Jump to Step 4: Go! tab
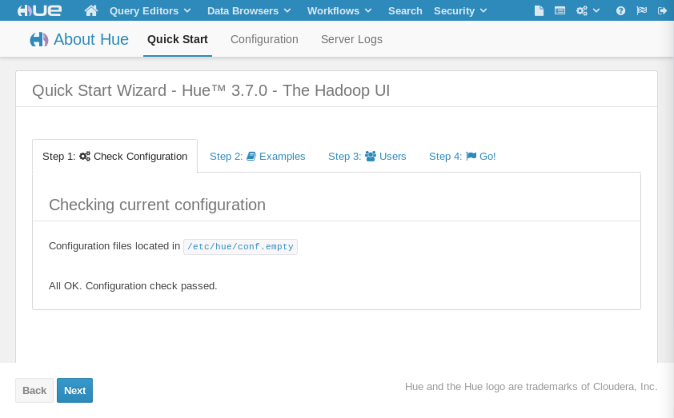Image resolution: width=674 pixels, height=418 pixels. pos(463,156)
